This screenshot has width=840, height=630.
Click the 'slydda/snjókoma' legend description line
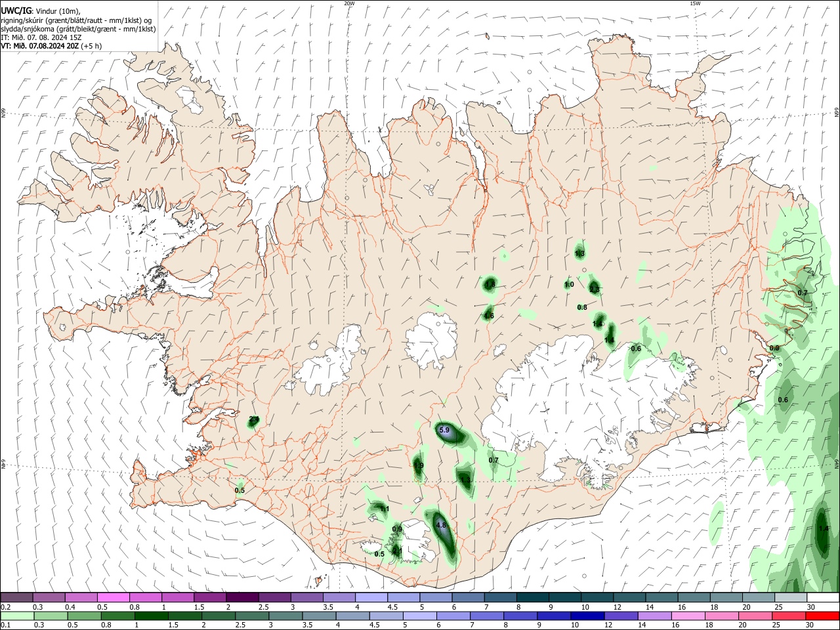[x=79, y=29]
